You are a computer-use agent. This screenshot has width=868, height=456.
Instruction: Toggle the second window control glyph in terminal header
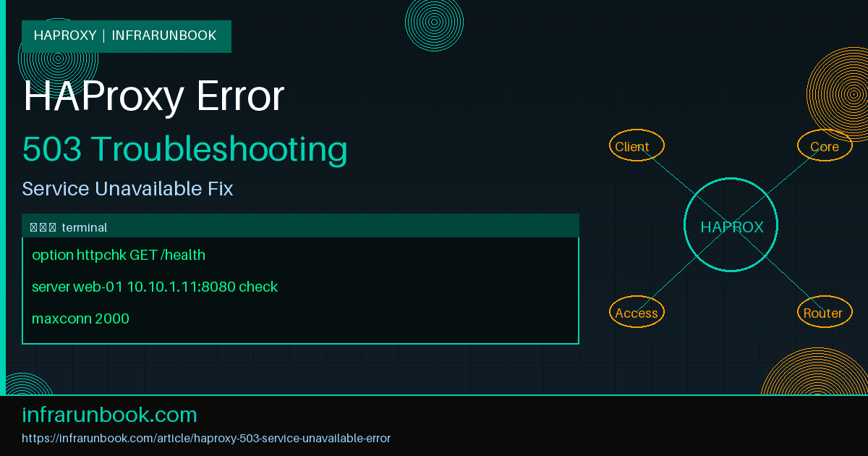[x=43, y=227]
